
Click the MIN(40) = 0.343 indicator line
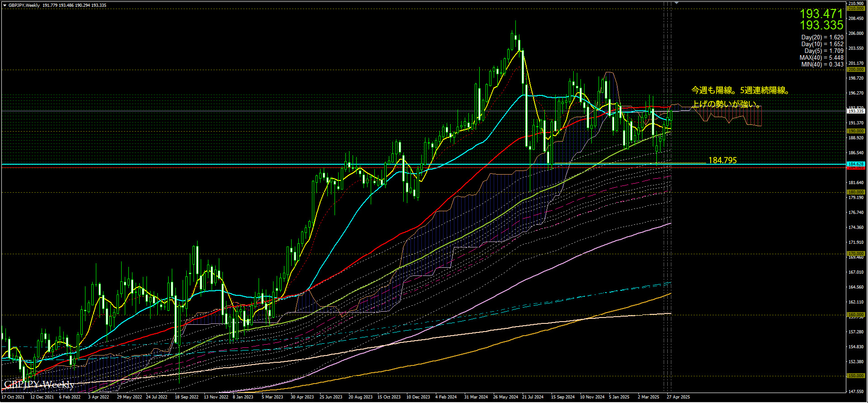[x=822, y=65]
